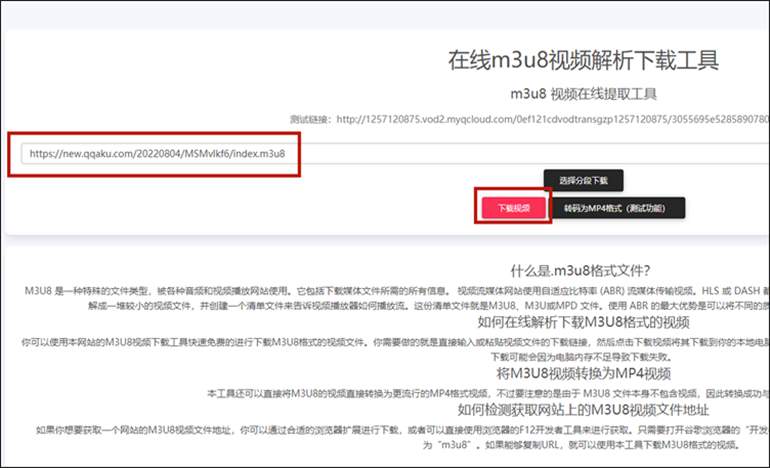Click the 选择分段下载 segment download button
This screenshot has width=770, height=468.
coord(590,180)
